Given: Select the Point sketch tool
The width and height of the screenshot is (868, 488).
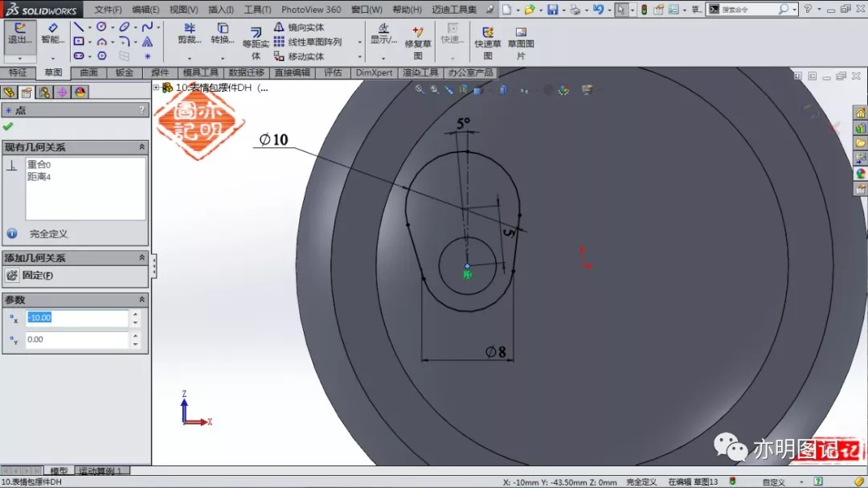Looking at the screenshot, I should (147, 56).
